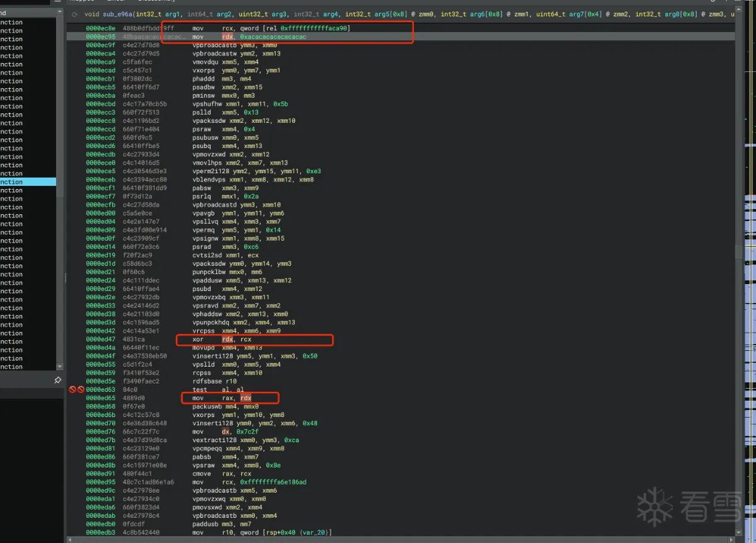Click the vpackssdw instruction at 0000ecc8
The width and height of the screenshot is (756, 543).
tap(244, 121)
